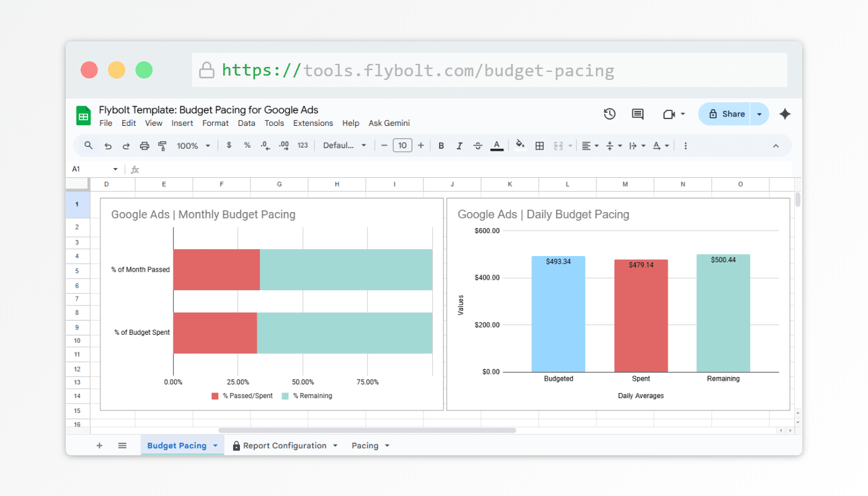The image size is (868, 496).
Task: Click the font size input field
Action: pos(402,146)
